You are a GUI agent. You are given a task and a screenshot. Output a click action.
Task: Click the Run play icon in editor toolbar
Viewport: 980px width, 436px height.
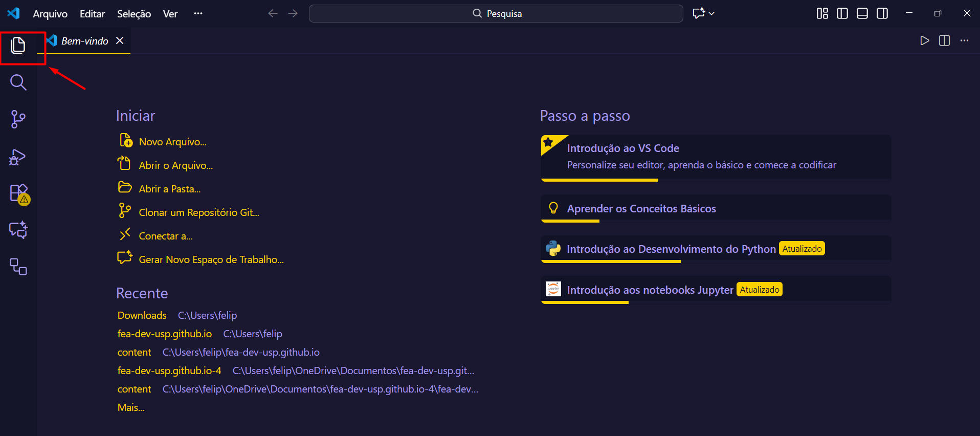point(924,41)
